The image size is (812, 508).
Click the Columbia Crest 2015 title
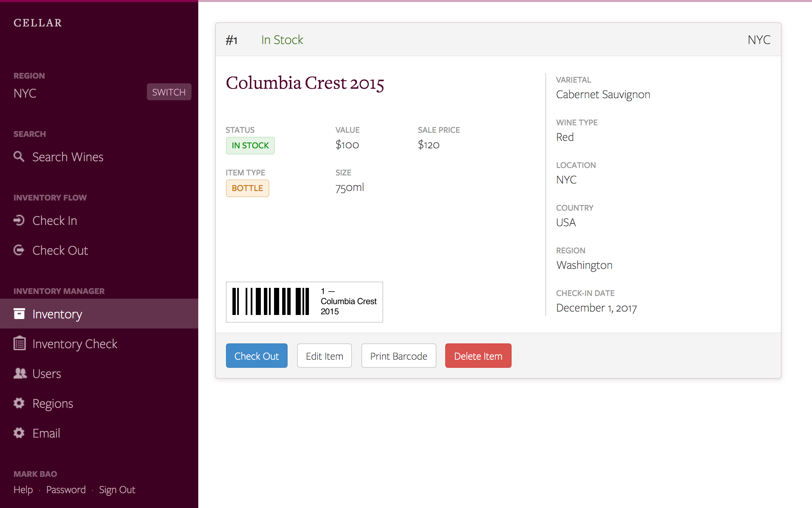[305, 83]
